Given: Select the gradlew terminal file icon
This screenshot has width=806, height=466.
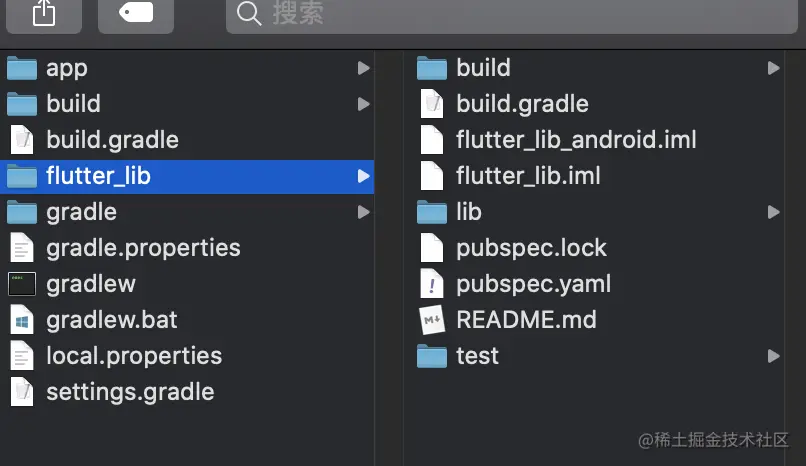Looking at the screenshot, I should (x=22, y=284).
